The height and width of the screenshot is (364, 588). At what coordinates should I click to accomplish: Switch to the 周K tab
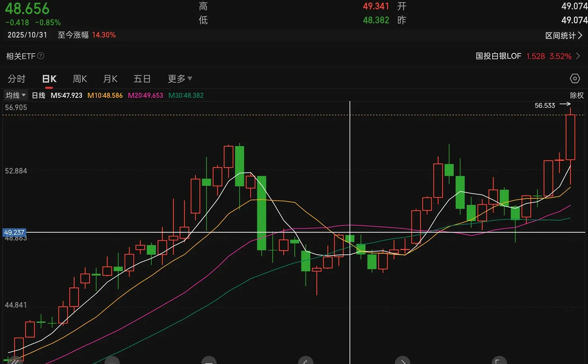click(x=79, y=78)
